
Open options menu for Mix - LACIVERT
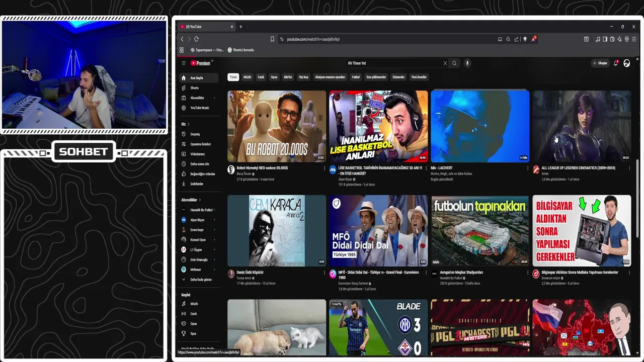point(527,168)
